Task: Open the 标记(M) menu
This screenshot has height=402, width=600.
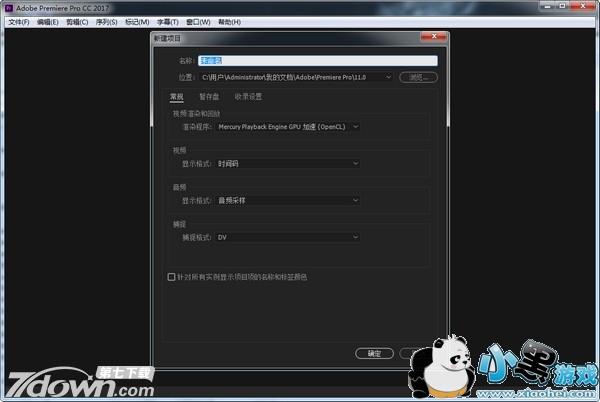Action: tap(137, 22)
